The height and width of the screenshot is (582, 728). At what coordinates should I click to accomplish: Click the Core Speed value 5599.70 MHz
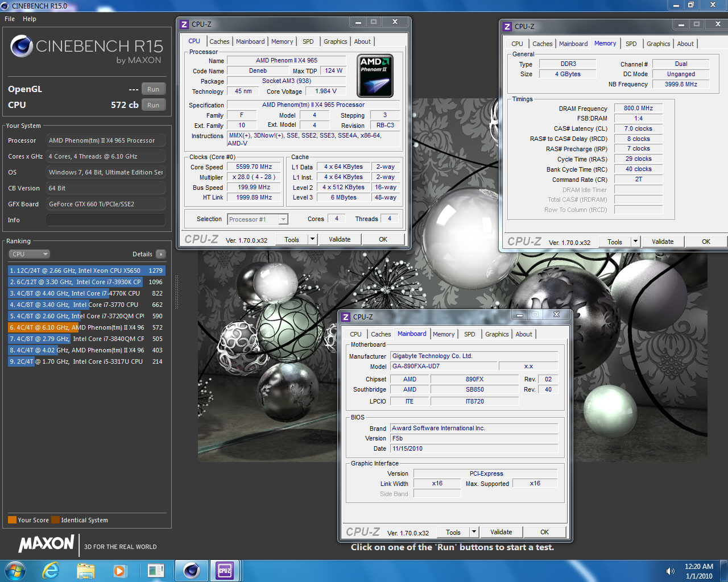pos(254,167)
